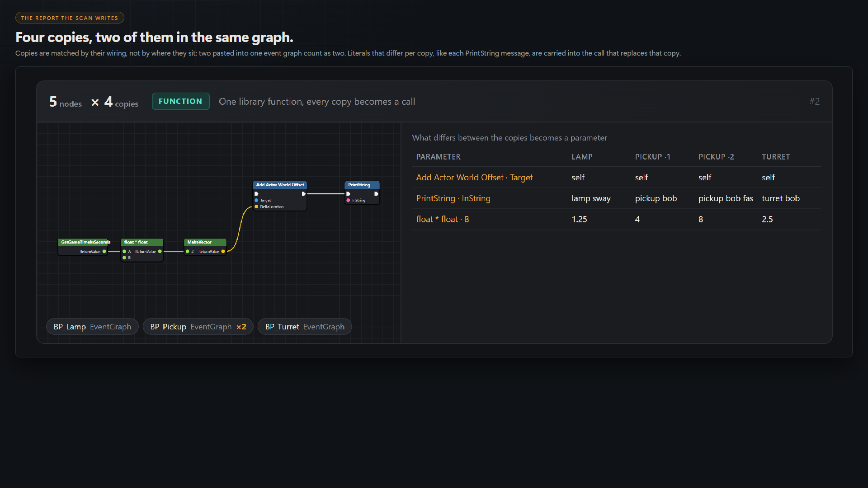Click the float * float B input pin
This screenshot has width=868, height=488.
coord(124,258)
